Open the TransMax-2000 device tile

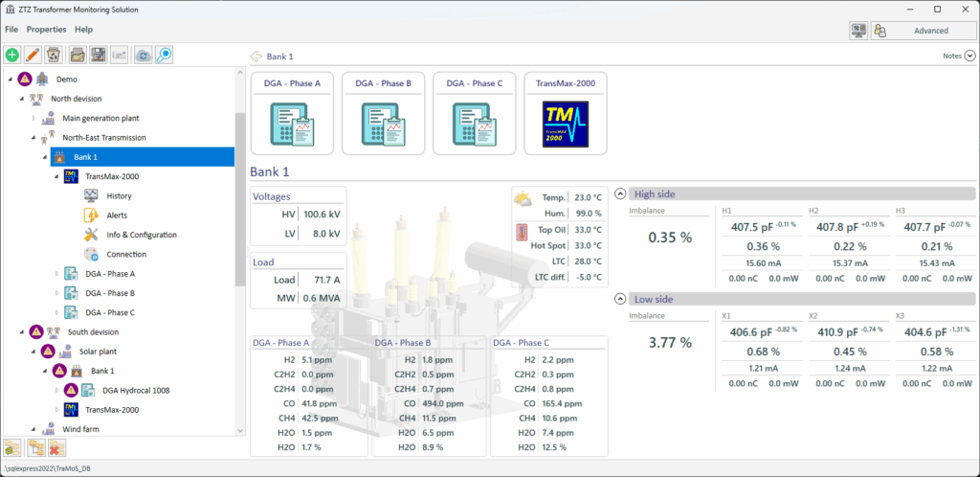565,113
